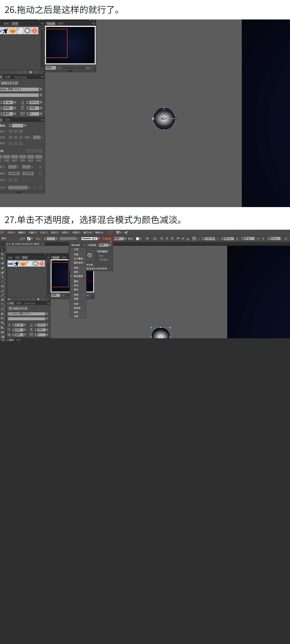Click the 不透明度 link in control bar

pos(107,239)
